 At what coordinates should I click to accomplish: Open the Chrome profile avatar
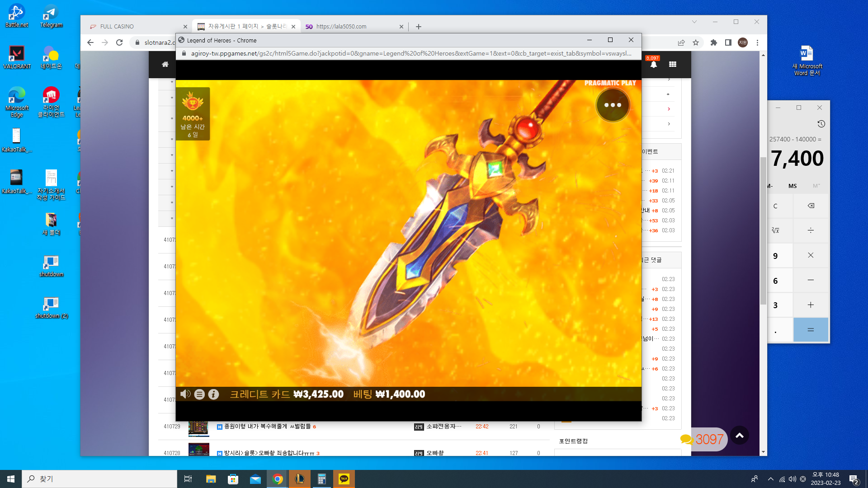[x=743, y=42]
